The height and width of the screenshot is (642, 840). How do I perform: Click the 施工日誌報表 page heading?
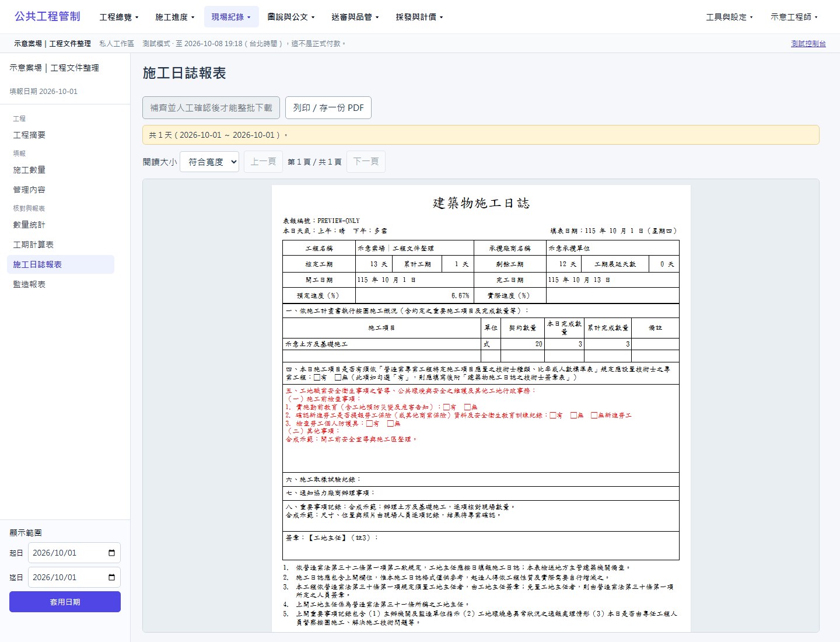pos(184,73)
